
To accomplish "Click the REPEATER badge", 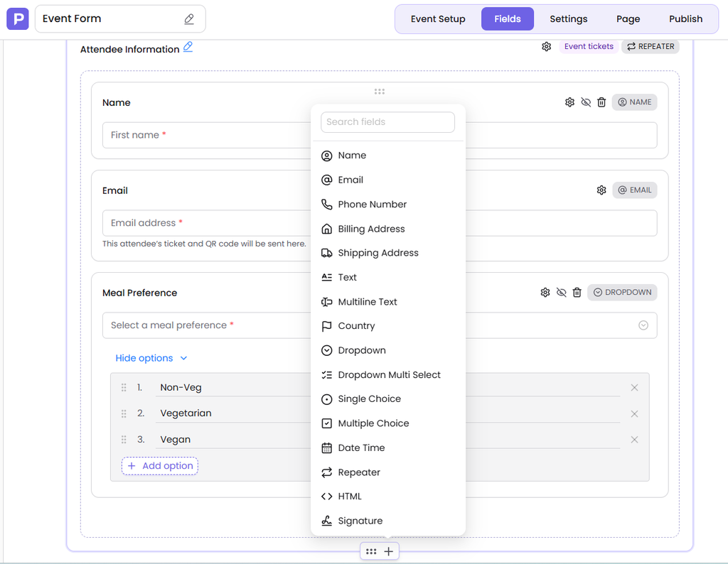I will (x=651, y=46).
